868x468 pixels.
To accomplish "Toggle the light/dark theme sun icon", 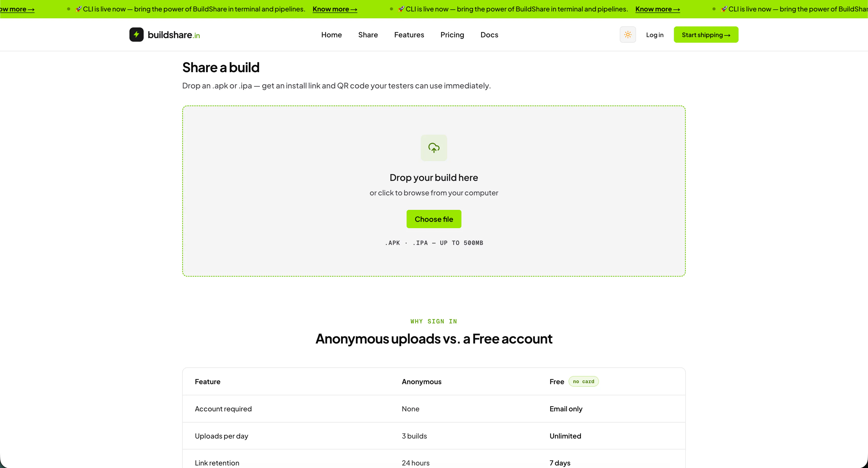I will pos(628,35).
